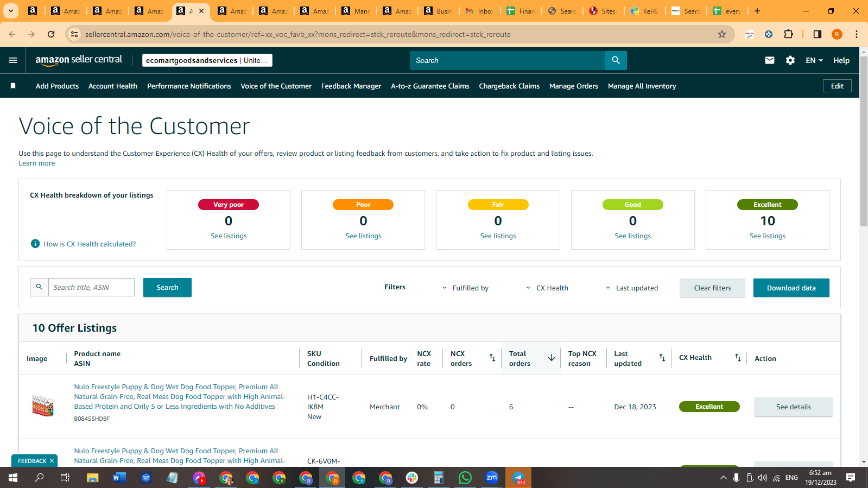Click the magnifier icon in title search box
Screen dimensions: 868x488
(39, 287)
